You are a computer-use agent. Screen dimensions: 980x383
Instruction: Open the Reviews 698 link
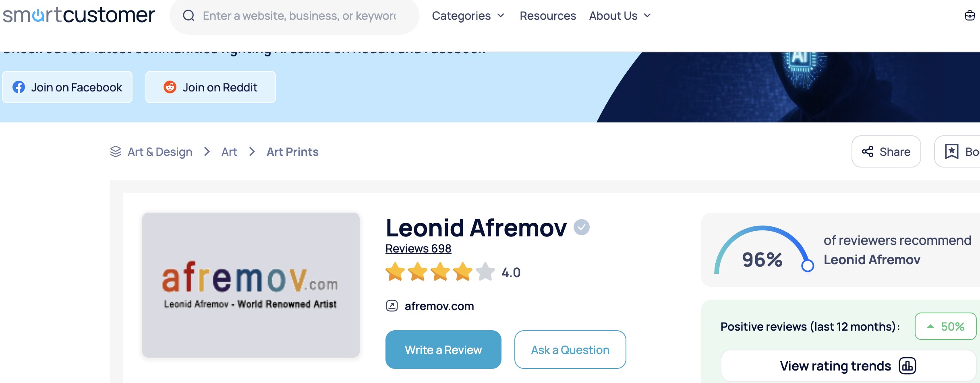pyautogui.click(x=418, y=248)
